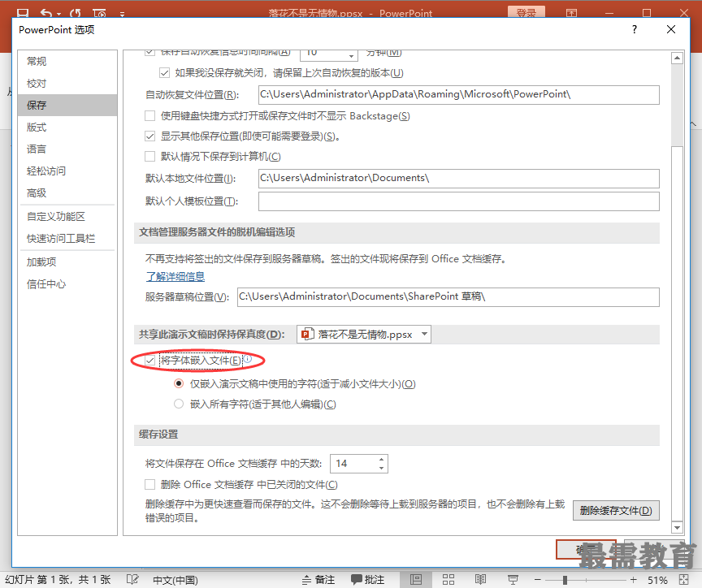Select the 保存 category
This screenshot has height=588, width=702.
coord(67,105)
